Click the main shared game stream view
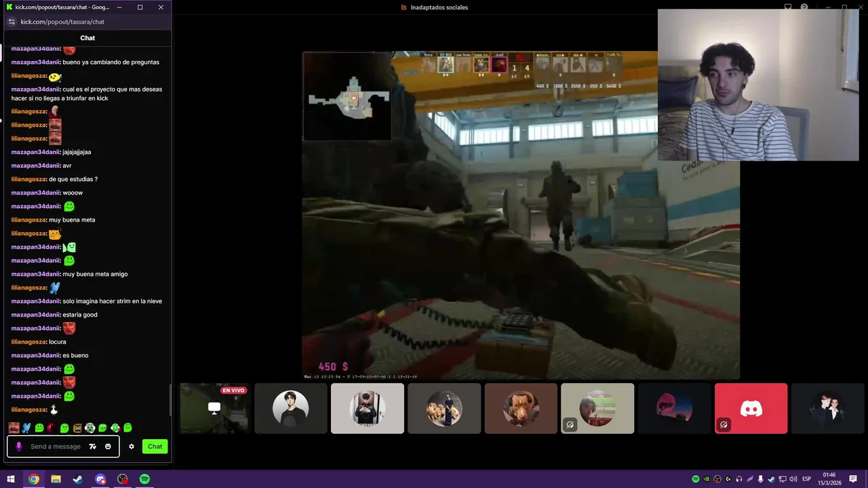This screenshot has height=488, width=868. pyautogui.click(x=521, y=216)
